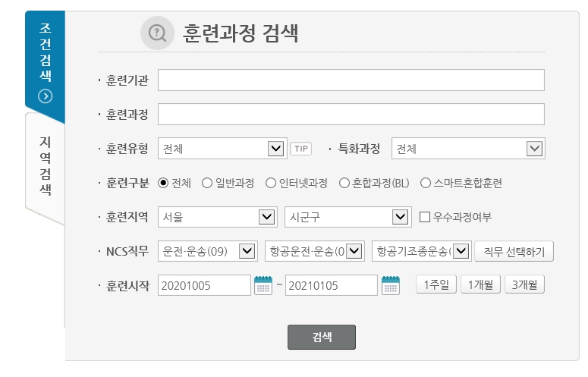Click the 훈련기관 input field
This screenshot has height=377, width=588.
click(x=351, y=80)
